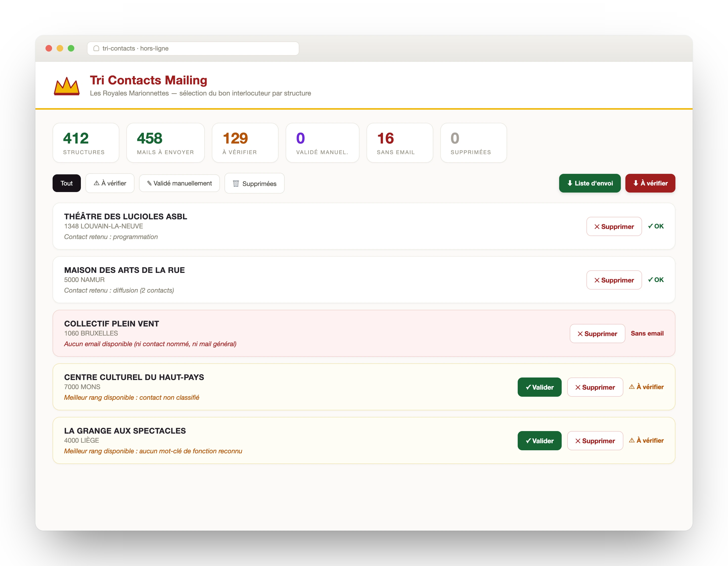
Task: Click À vérifier status of Centre Culturel
Action: tap(646, 387)
